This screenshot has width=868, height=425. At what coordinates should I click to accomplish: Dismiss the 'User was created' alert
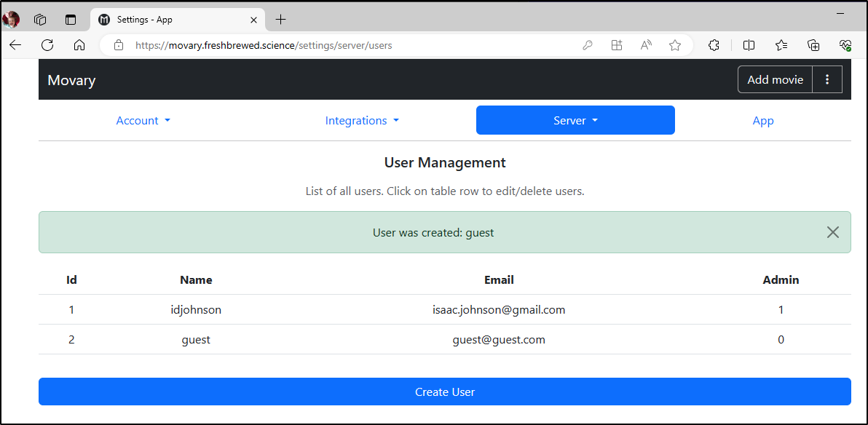pos(832,232)
